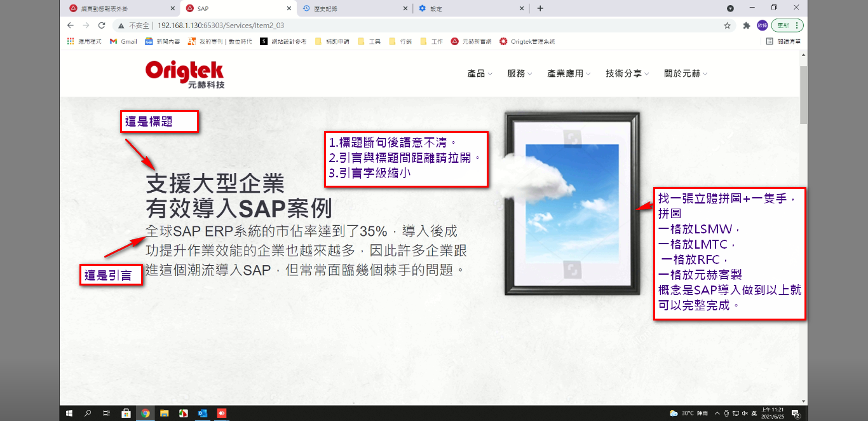Click the Origtek 元赫科技 logo
This screenshot has height=421, width=868.
(185, 74)
